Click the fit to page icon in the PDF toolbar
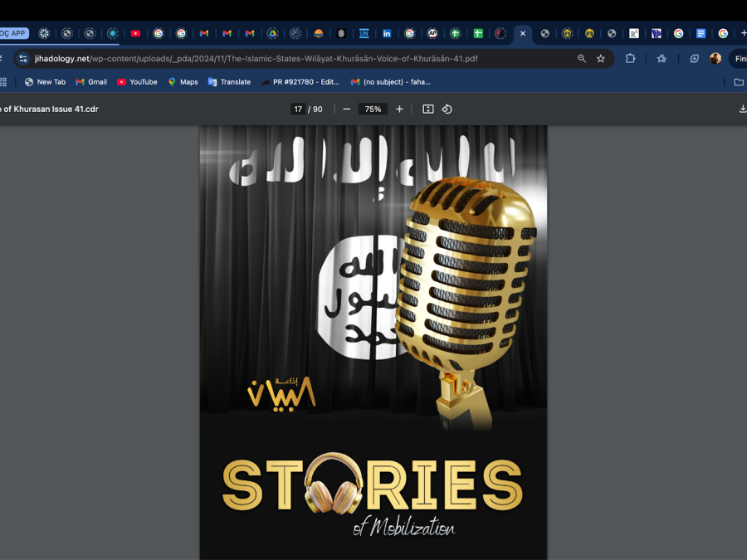The image size is (747, 560). click(x=428, y=109)
